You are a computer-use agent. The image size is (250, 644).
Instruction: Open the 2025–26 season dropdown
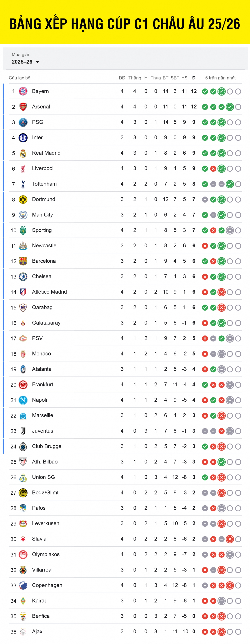(x=25, y=62)
